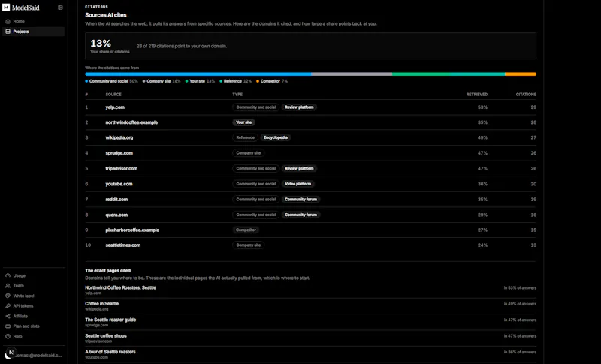601x364 pixels.
Task: Click the Home sidebar icon
Action: (x=8, y=21)
